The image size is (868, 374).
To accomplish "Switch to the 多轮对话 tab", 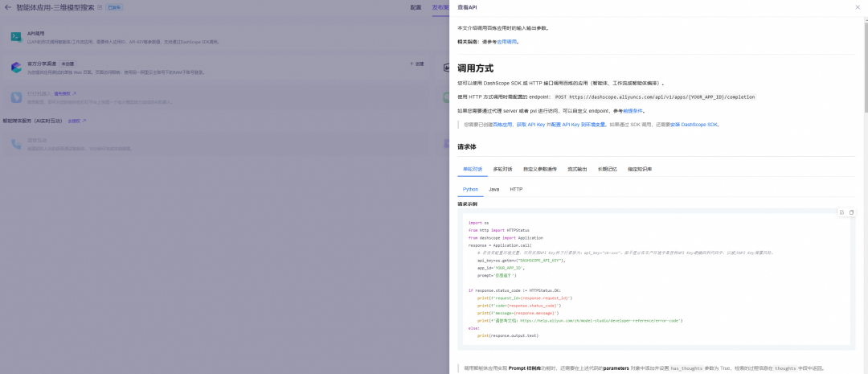I will coord(502,169).
